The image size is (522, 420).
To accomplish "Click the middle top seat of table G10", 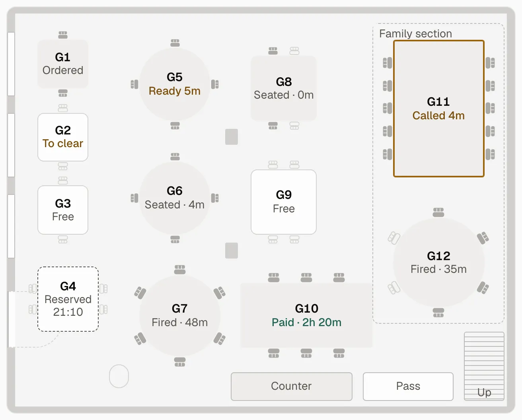I will [306, 277].
